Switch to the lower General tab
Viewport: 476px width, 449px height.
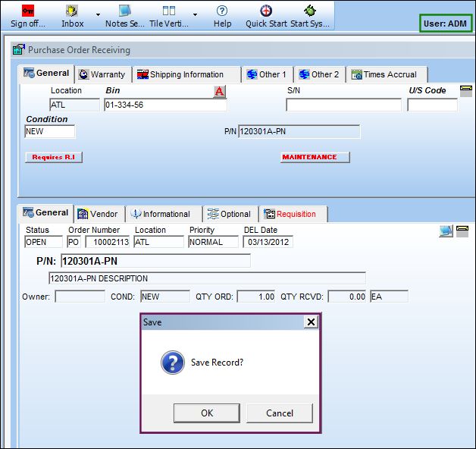(x=45, y=213)
